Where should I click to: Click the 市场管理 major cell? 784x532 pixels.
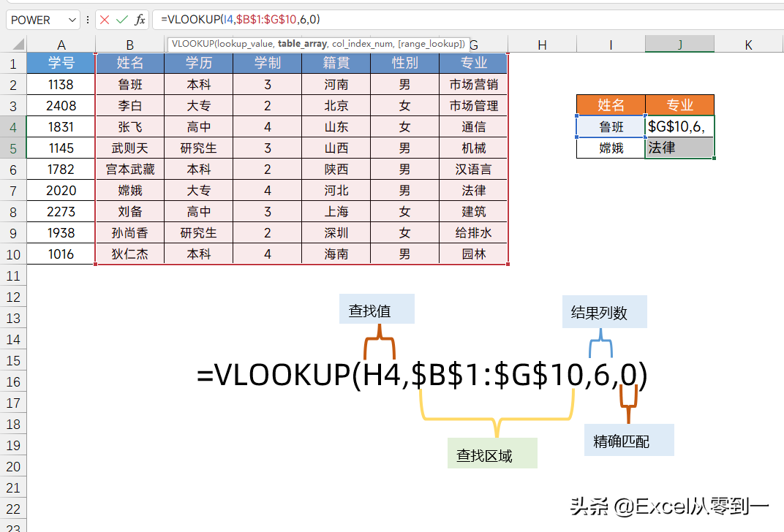(473, 106)
